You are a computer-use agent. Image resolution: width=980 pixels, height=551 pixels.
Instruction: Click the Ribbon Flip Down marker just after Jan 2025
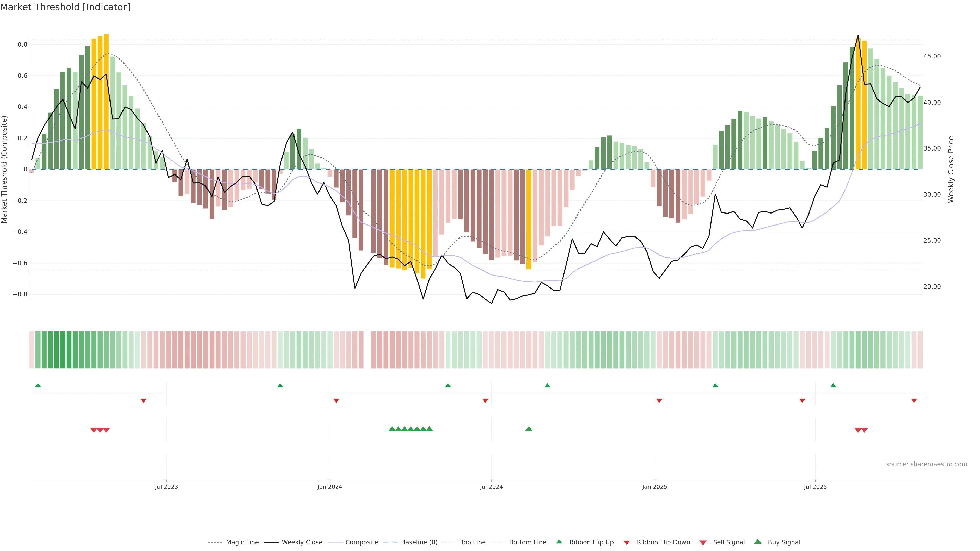click(659, 401)
